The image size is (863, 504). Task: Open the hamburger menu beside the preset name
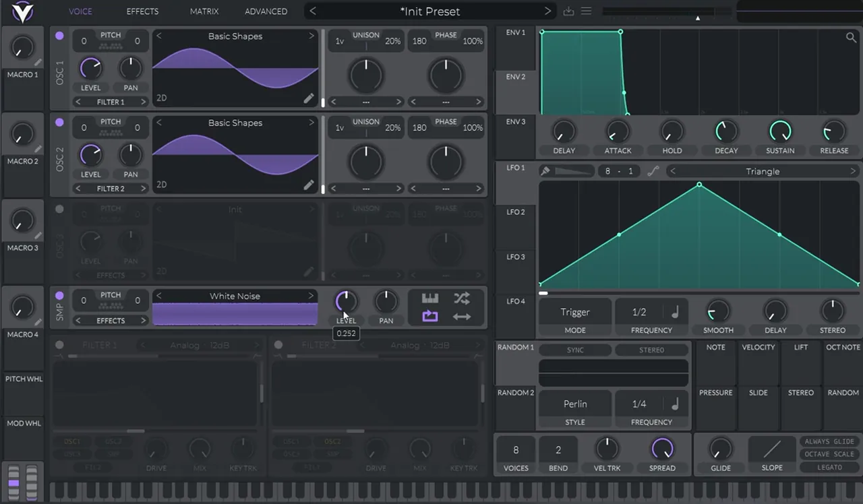pos(586,11)
